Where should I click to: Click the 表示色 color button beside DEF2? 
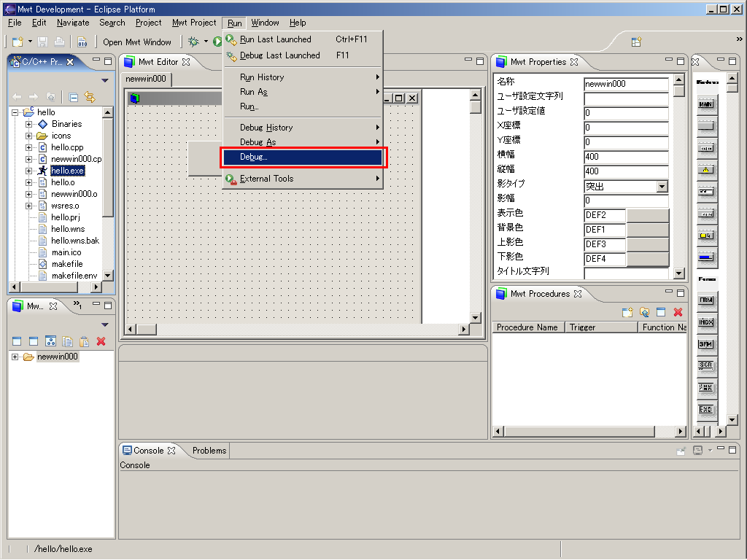pos(648,215)
